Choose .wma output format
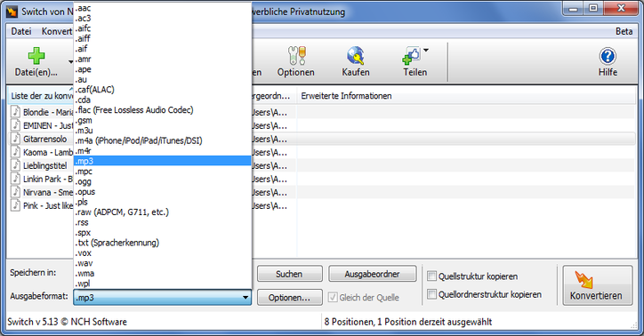 pyautogui.click(x=162, y=273)
